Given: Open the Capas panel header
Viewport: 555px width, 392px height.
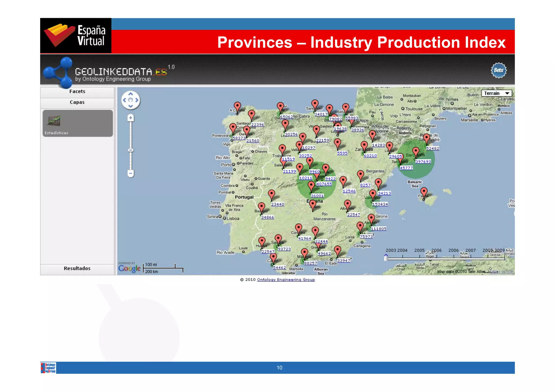Looking at the screenshot, I should (x=77, y=102).
